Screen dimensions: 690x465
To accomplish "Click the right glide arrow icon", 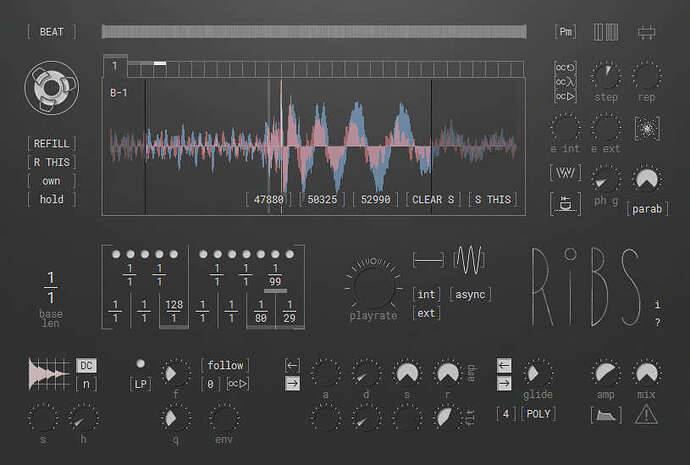I will tap(504, 384).
